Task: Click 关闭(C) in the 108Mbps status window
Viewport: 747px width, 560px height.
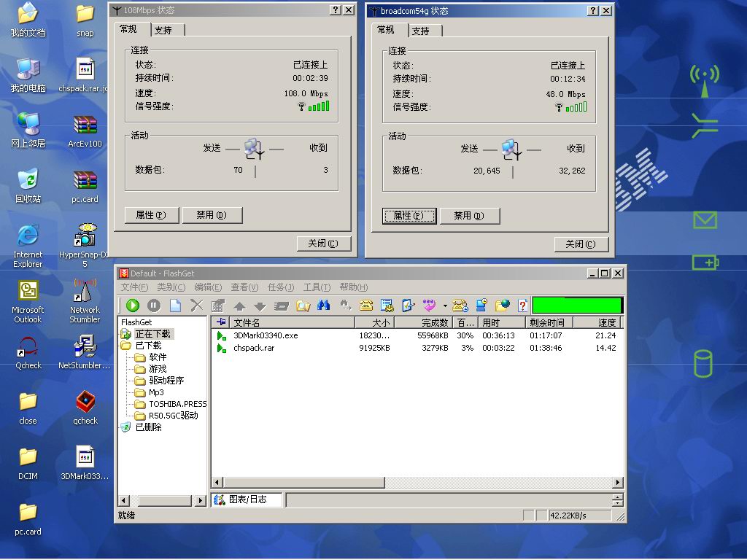Action: 323,244
